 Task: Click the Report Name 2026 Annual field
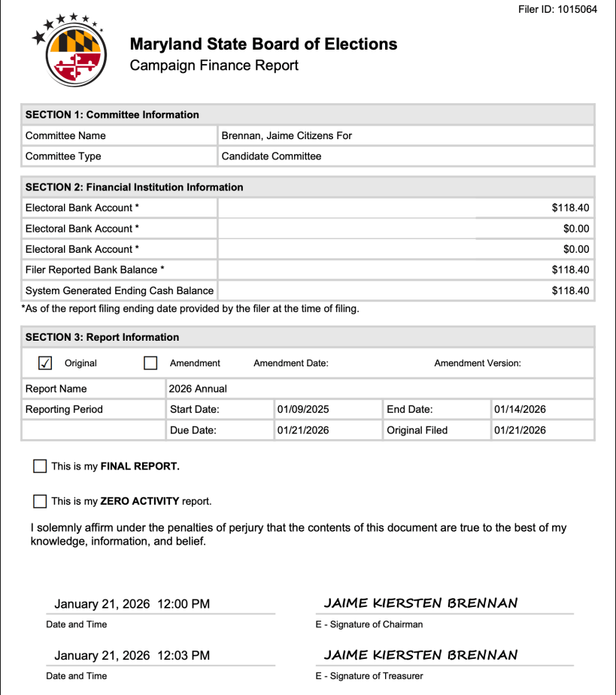[379, 389]
